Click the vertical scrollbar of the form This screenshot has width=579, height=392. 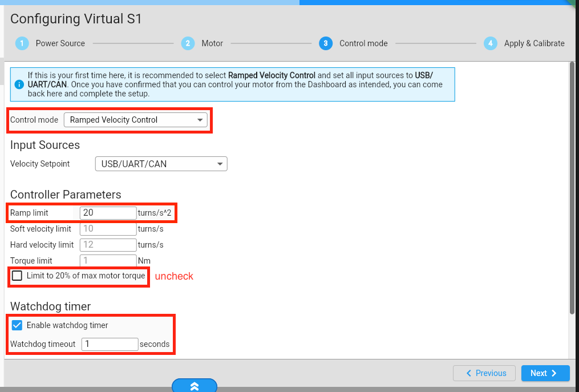(572, 188)
